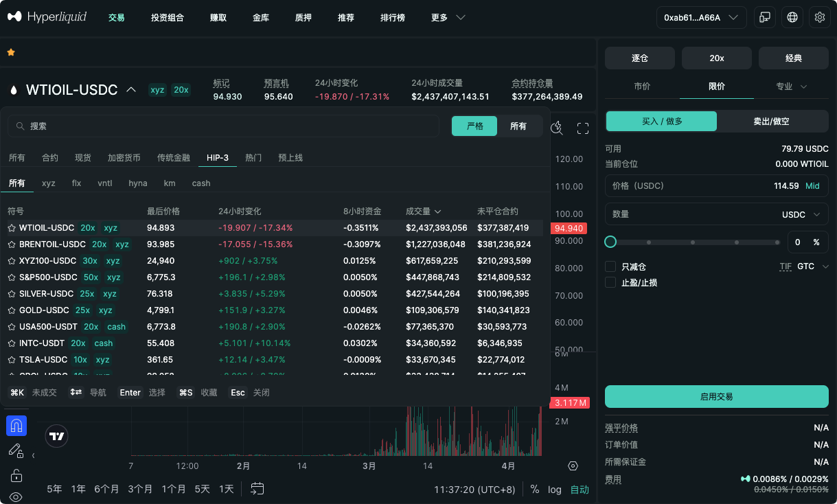Take a chart snapshot with the camera icon
This screenshot has width=837, height=504.
click(x=573, y=466)
